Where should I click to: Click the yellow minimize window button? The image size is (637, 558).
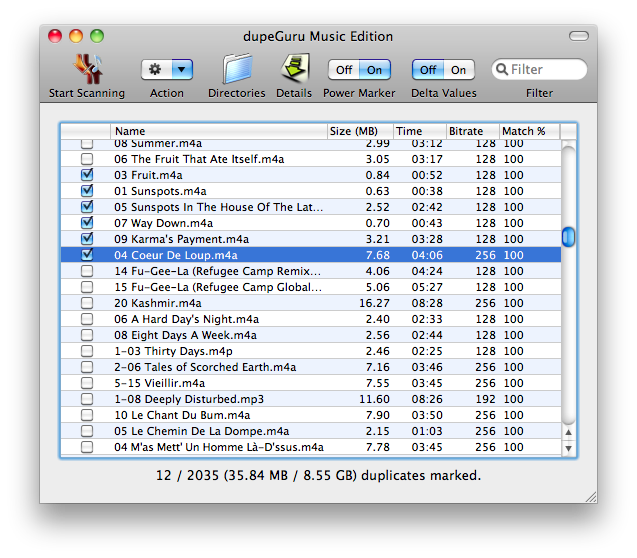(x=76, y=36)
